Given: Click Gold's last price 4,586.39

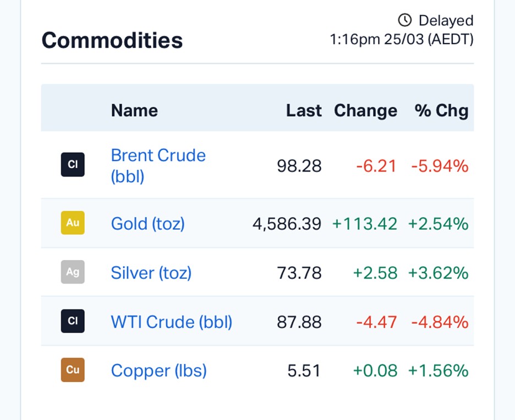Looking at the screenshot, I should pos(287,224).
